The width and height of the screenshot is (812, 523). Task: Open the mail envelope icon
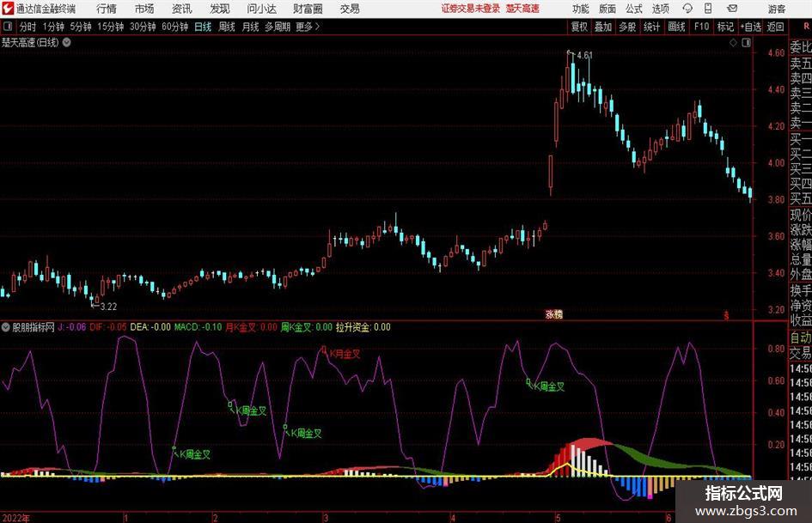click(x=732, y=9)
